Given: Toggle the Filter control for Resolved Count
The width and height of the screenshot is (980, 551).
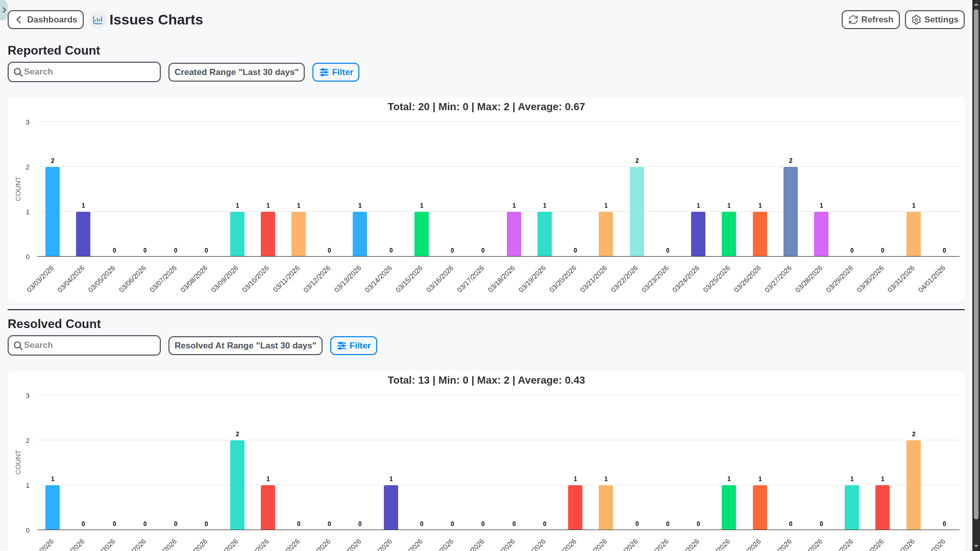Looking at the screenshot, I should point(353,345).
